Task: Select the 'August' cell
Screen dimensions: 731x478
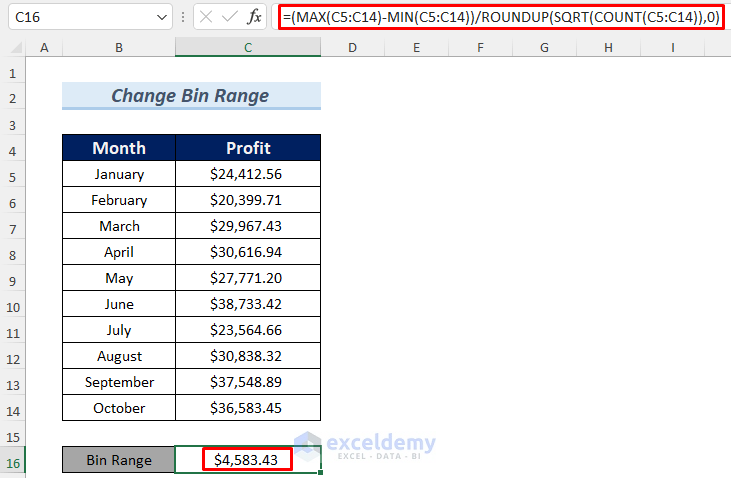Action: pos(119,356)
